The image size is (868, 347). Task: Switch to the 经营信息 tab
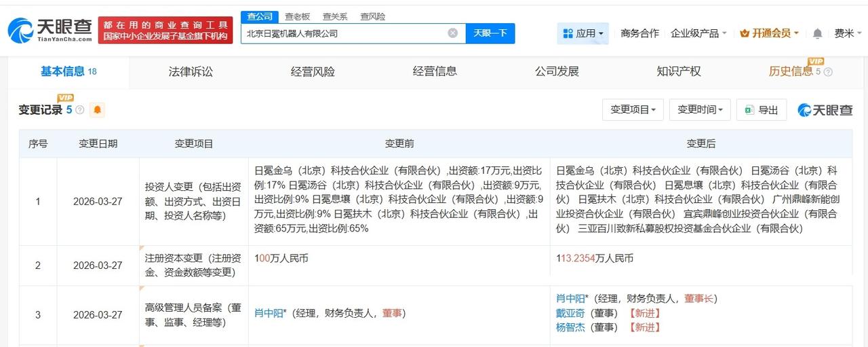(435, 71)
